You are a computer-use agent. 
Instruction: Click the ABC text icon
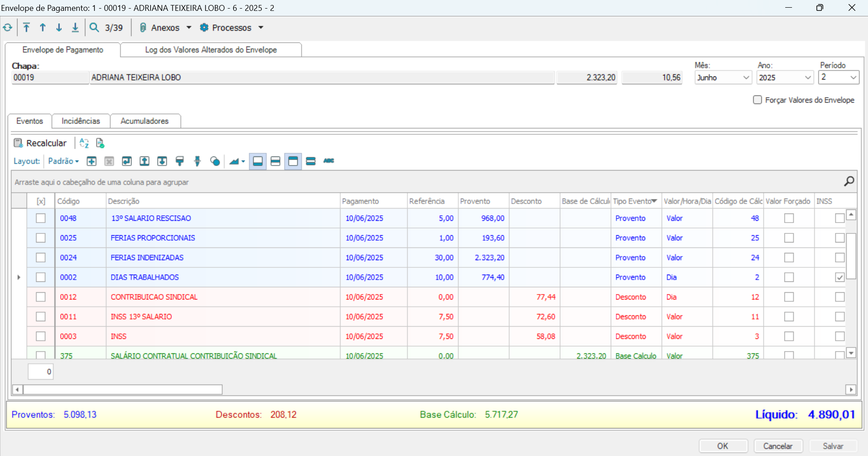point(329,161)
